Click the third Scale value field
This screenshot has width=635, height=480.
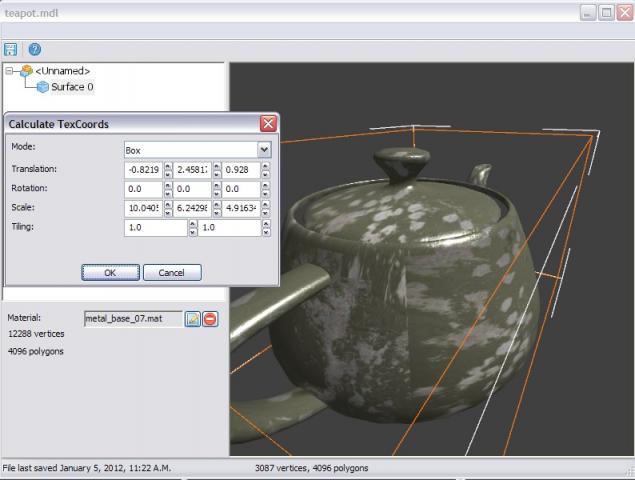pos(241,207)
